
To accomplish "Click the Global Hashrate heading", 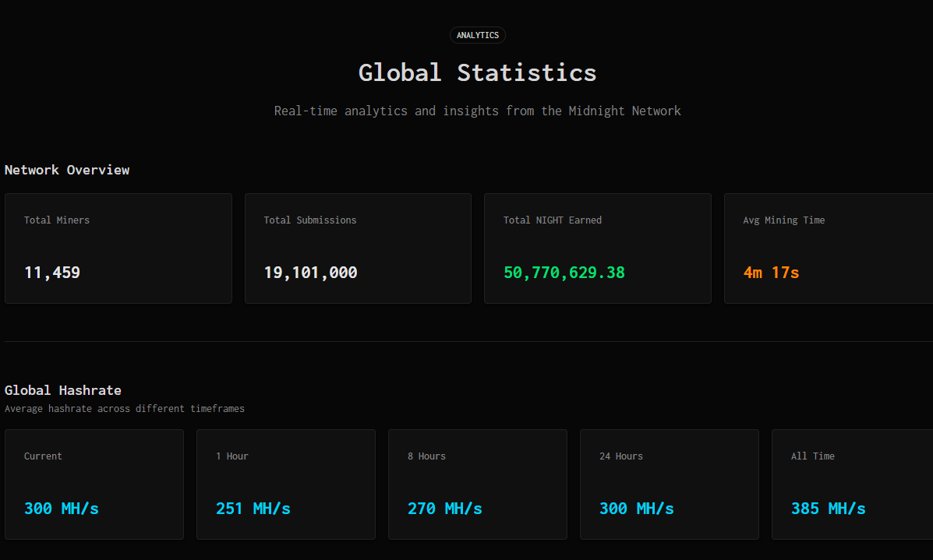I will [63, 390].
